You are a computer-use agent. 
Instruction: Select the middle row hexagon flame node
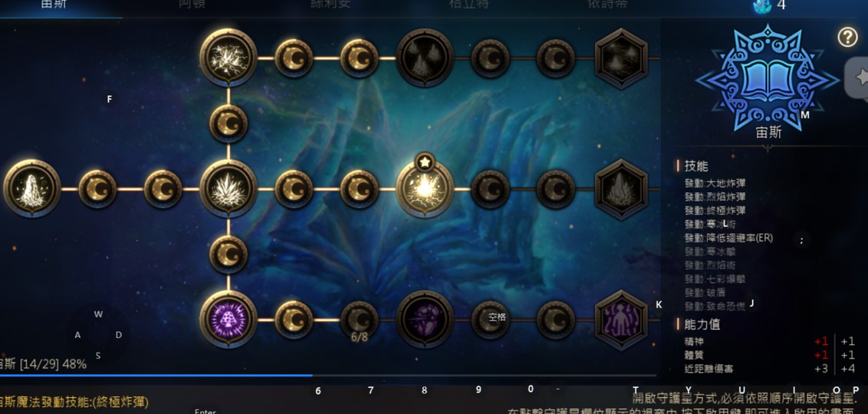point(621,189)
